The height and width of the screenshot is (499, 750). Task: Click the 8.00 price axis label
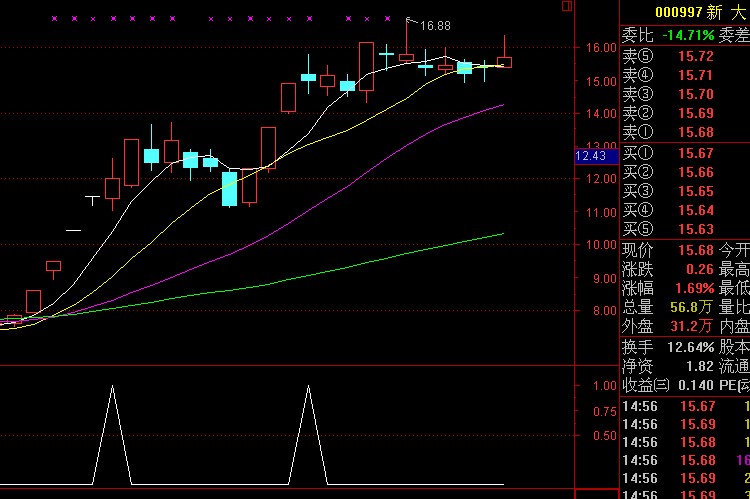(x=605, y=311)
